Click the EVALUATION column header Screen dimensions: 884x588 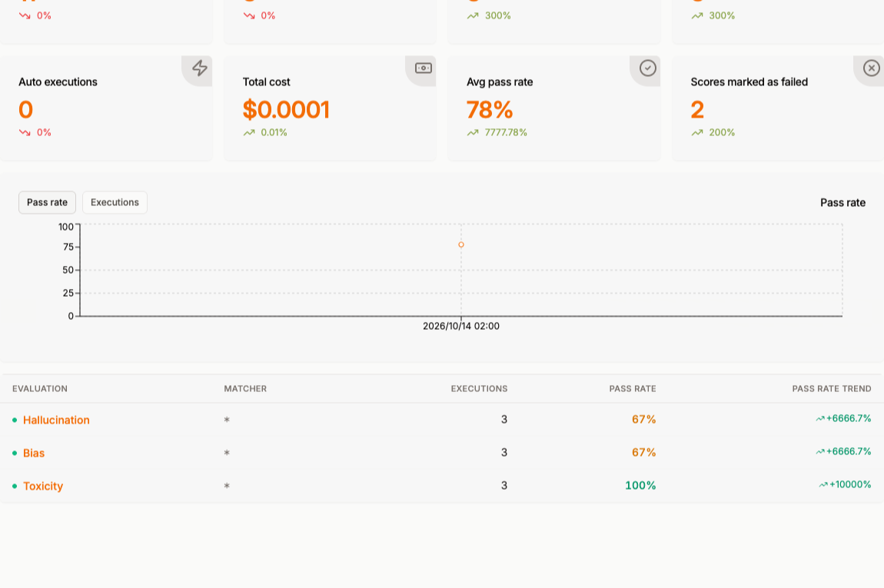pos(40,388)
